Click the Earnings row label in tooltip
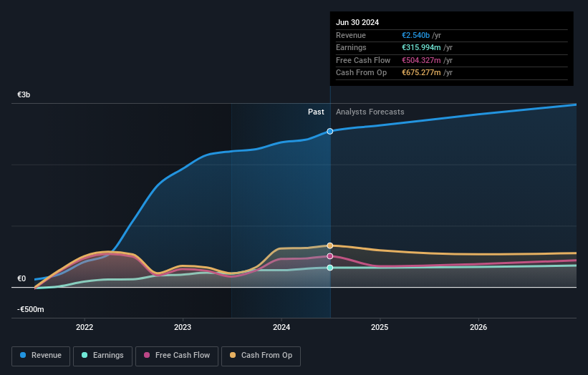The height and width of the screenshot is (375, 588). [x=351, y=47]
